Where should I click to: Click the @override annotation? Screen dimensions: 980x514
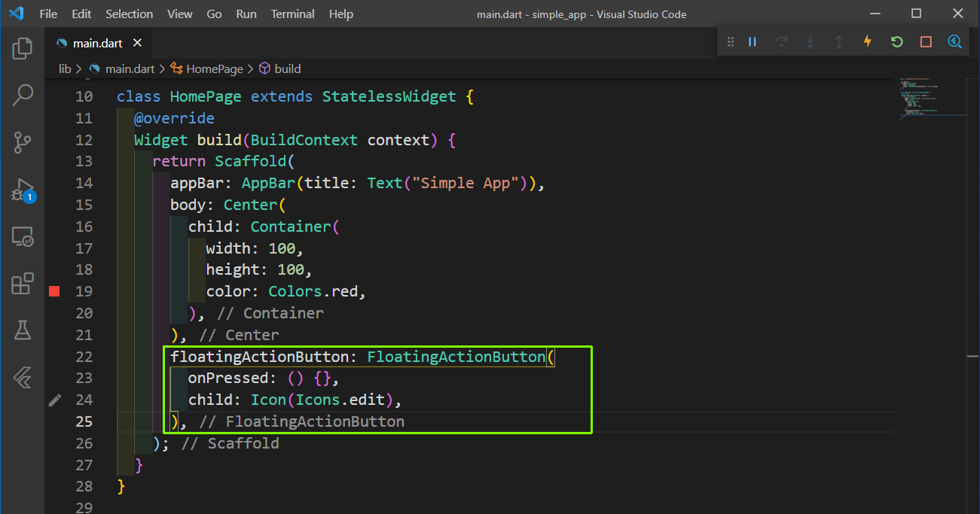click(x=174, y=118)
